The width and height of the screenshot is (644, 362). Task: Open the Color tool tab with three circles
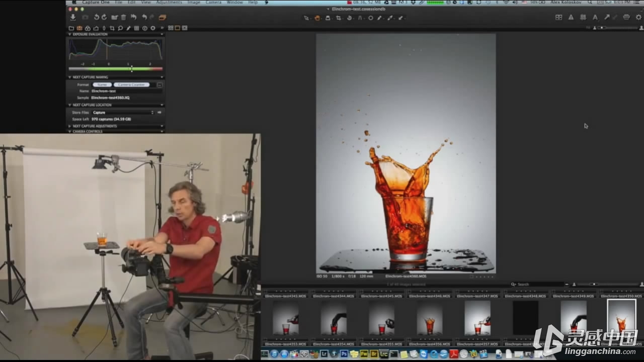coord(88,28)
